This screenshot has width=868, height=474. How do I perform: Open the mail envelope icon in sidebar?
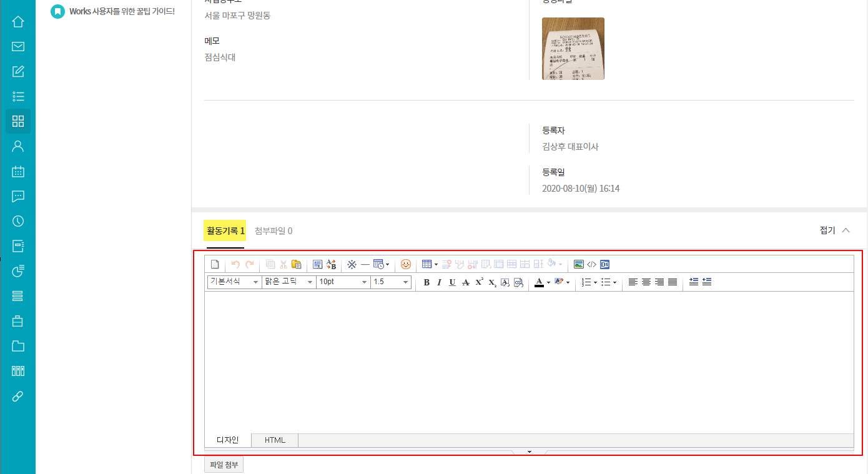point(18,46)
